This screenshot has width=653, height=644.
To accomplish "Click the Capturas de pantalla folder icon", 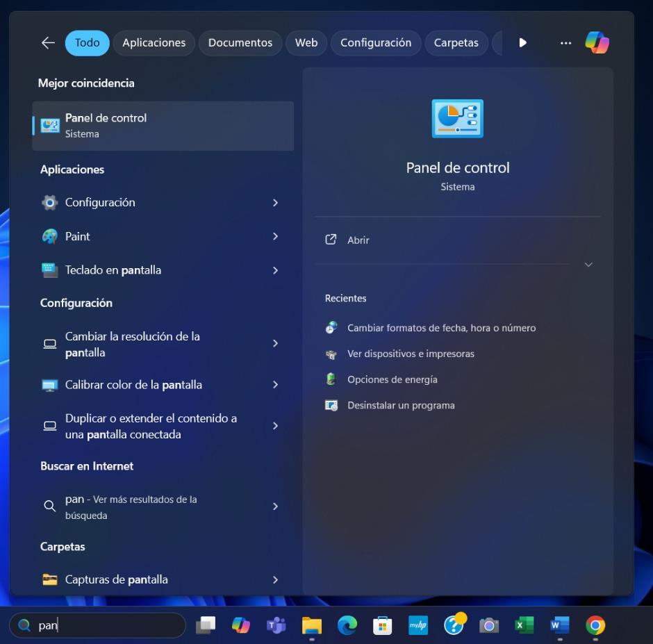I will [50, 579].
